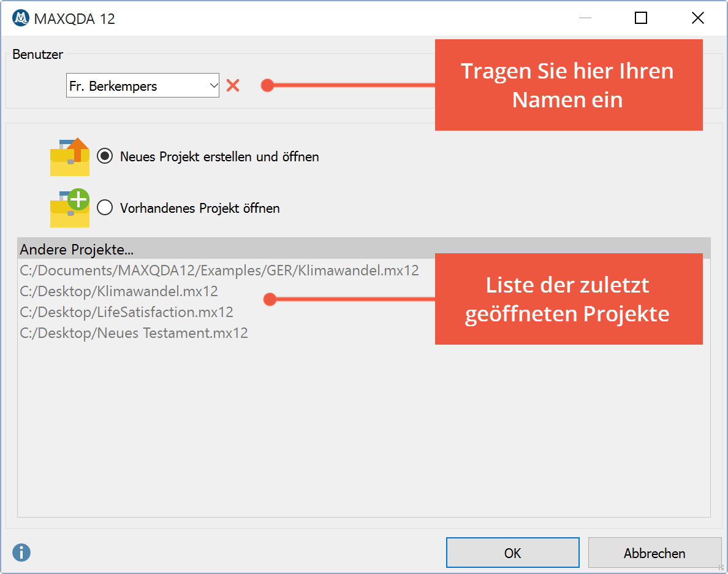Pick the Examples/GER/Klimawandel.mx12 project

click(219, 270)
